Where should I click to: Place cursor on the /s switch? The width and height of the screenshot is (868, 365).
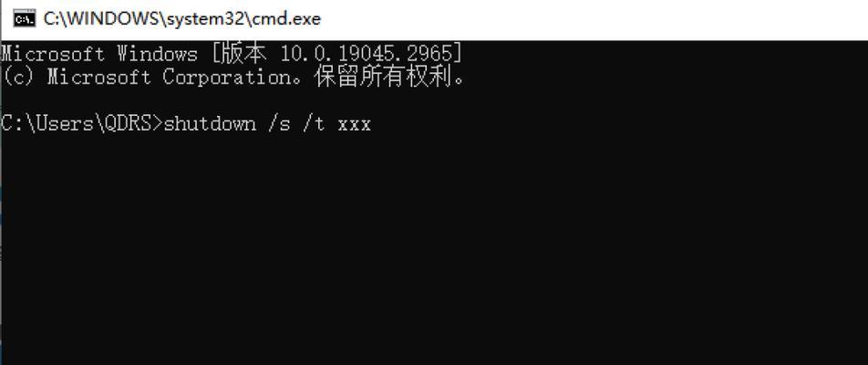coord(279,123)
